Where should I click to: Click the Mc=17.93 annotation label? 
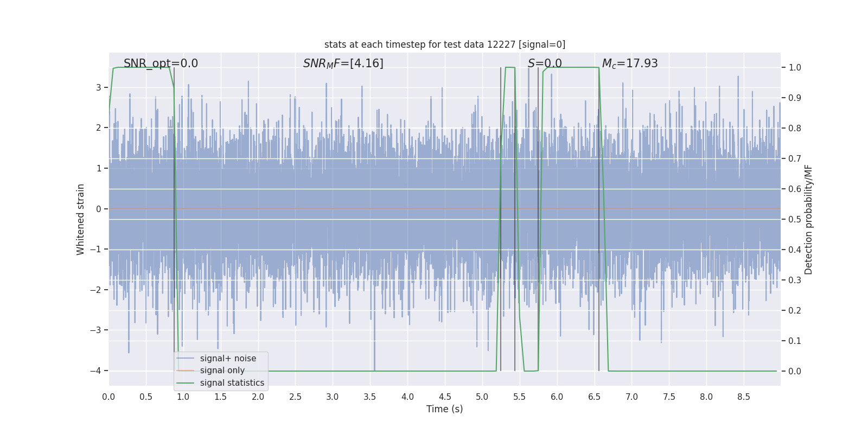[630, 63]
